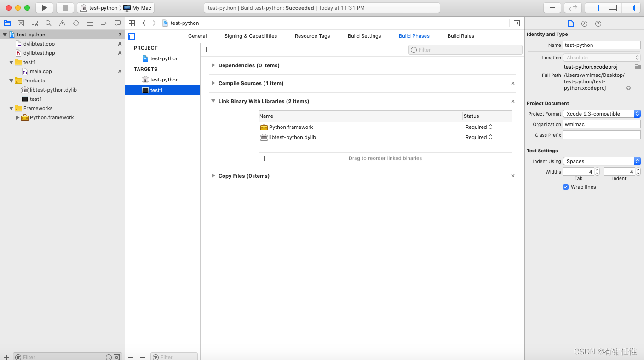The height and width of the screenshot is (360, 644).
Task: Hide the project and targets list
Action: pos(132,36)
